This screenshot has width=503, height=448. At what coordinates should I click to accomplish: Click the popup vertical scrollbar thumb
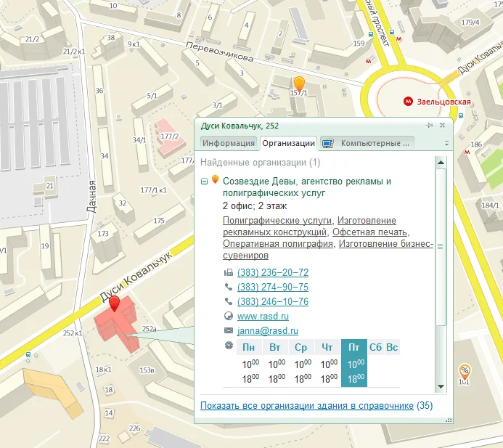click(441, 246)
